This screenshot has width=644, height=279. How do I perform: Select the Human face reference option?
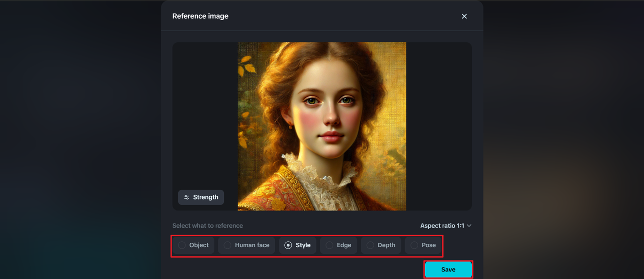click(247, 245)
